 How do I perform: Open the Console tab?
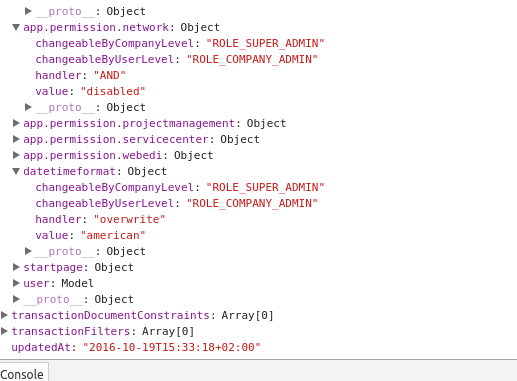22,375
